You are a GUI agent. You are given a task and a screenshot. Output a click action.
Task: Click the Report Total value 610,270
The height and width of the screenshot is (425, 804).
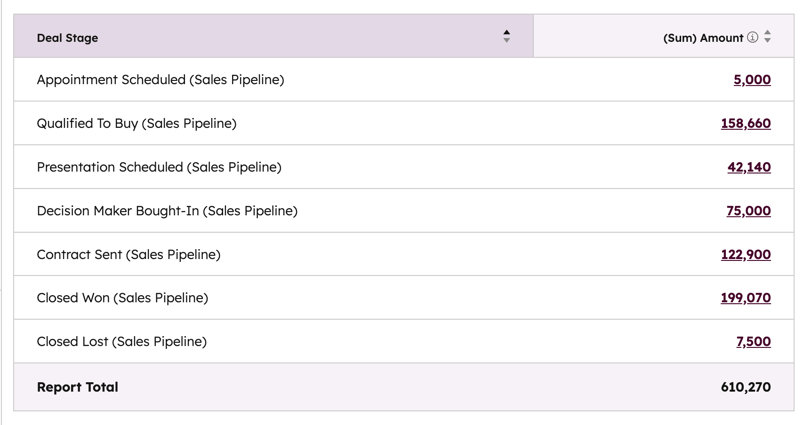745,387
